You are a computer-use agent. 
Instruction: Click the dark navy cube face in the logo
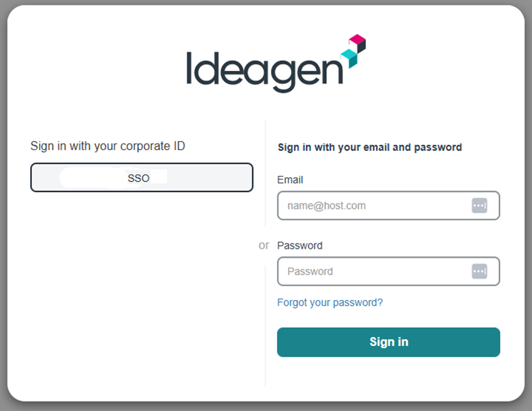click(x=361, y=45)
